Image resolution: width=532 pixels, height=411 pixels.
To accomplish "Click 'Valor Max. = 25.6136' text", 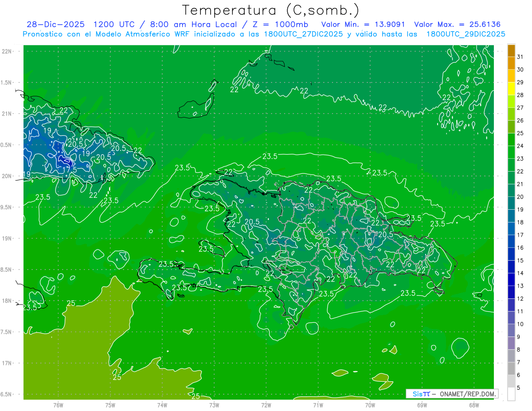I will pos(458,24).
